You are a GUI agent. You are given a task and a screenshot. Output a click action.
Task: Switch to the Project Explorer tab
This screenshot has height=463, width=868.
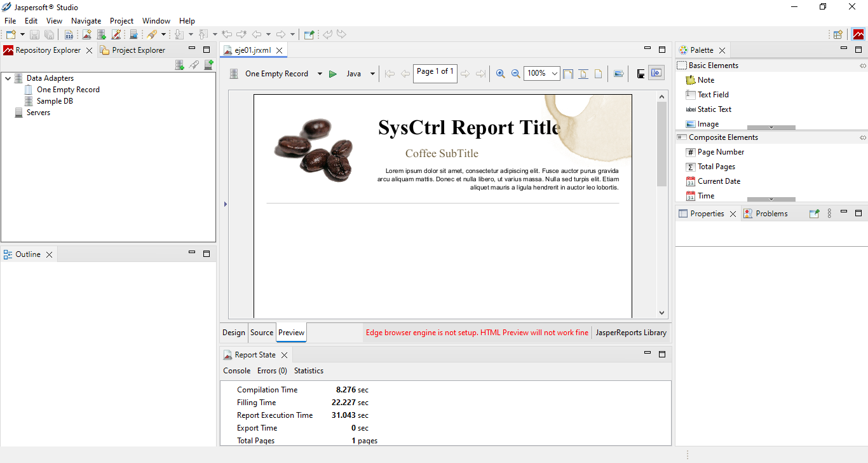click(x=133, y=50)
